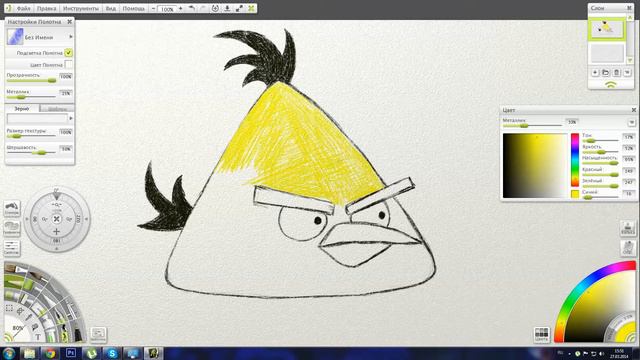The width and height of the screenshot is (640, 360).
Task: Click the layer scrollbar up arrow
Action: click(x=630, y=18)
